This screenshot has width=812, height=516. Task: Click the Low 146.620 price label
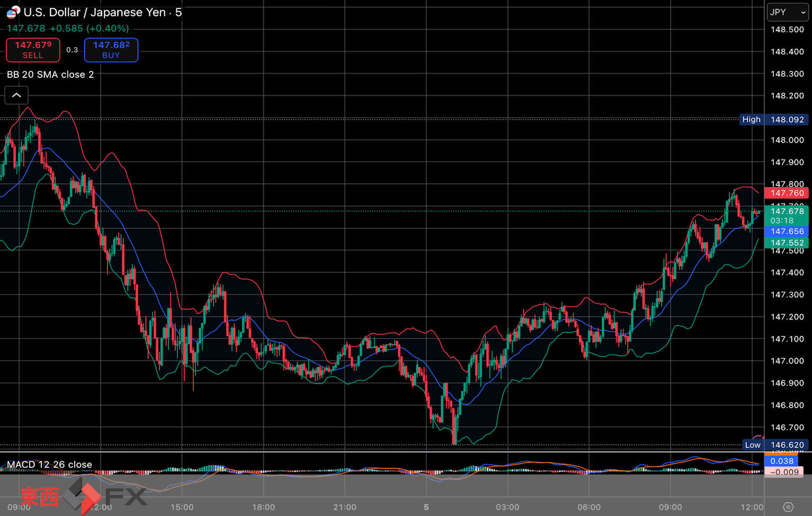775,445
